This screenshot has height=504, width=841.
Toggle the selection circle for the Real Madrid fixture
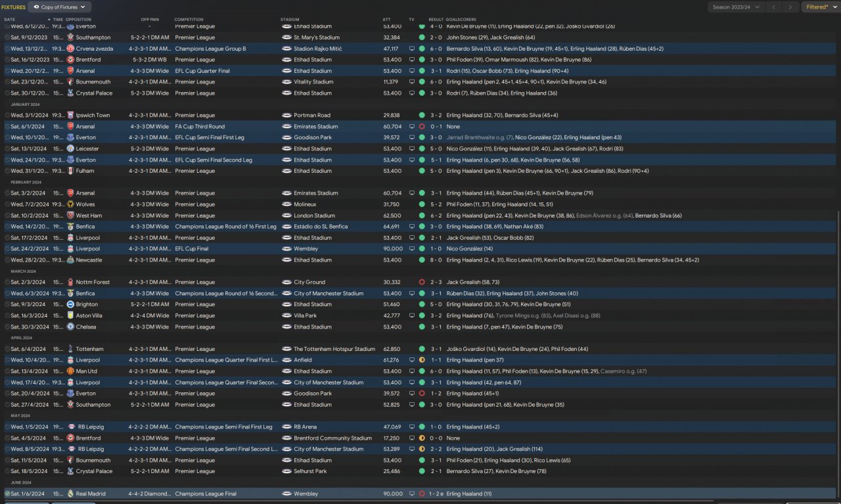(7, 493)
